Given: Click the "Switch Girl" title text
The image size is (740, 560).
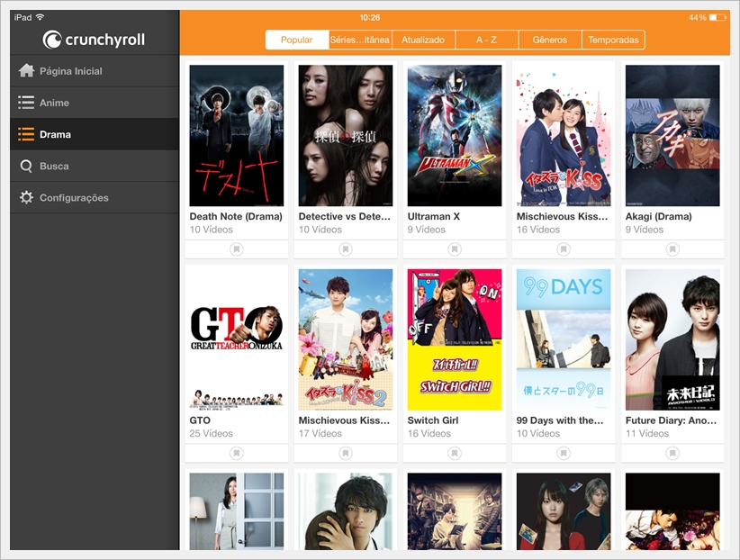Looking at the screenshot, I should click(433, 420).
